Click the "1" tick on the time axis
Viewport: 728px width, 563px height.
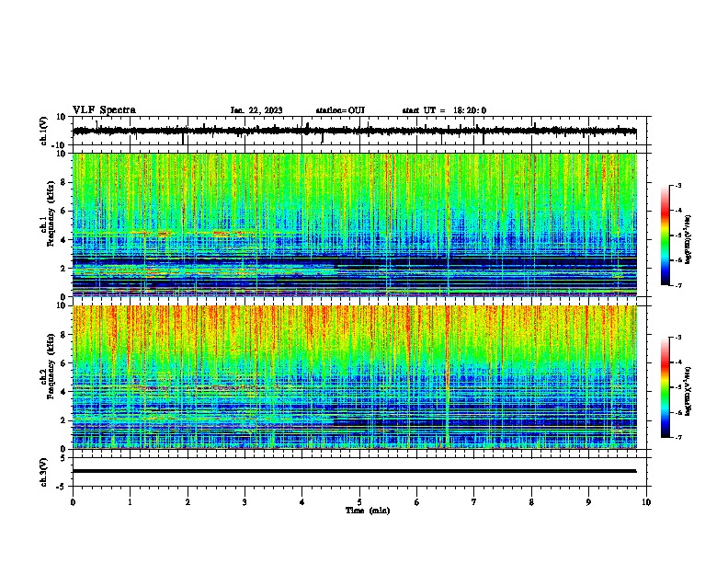pyautogui.click(x=130, y=502)
